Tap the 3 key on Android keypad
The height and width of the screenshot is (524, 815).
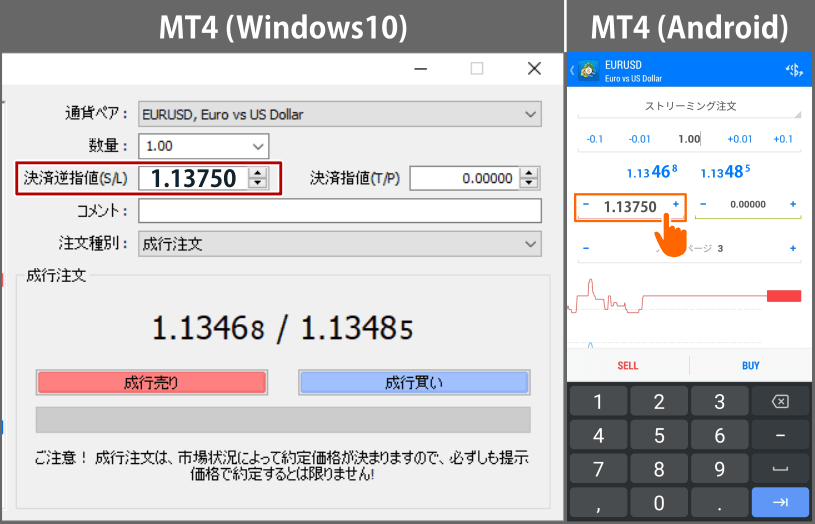719,402
